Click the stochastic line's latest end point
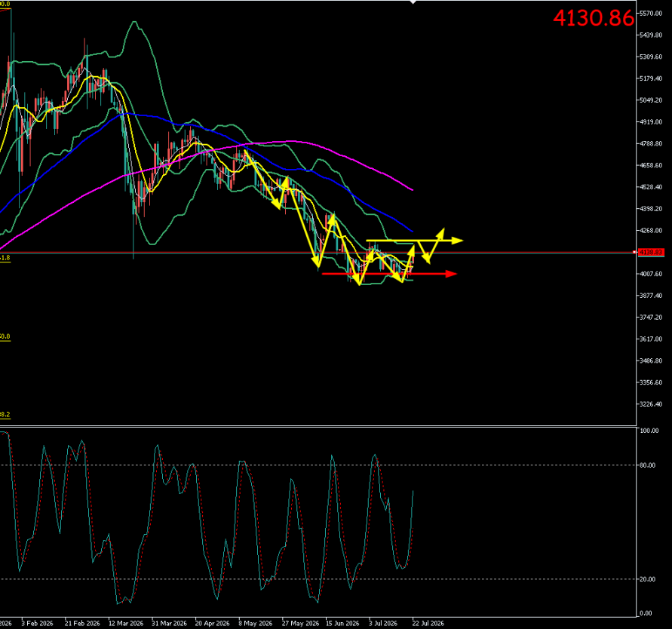672x629 pixels. tap(413, 491)
